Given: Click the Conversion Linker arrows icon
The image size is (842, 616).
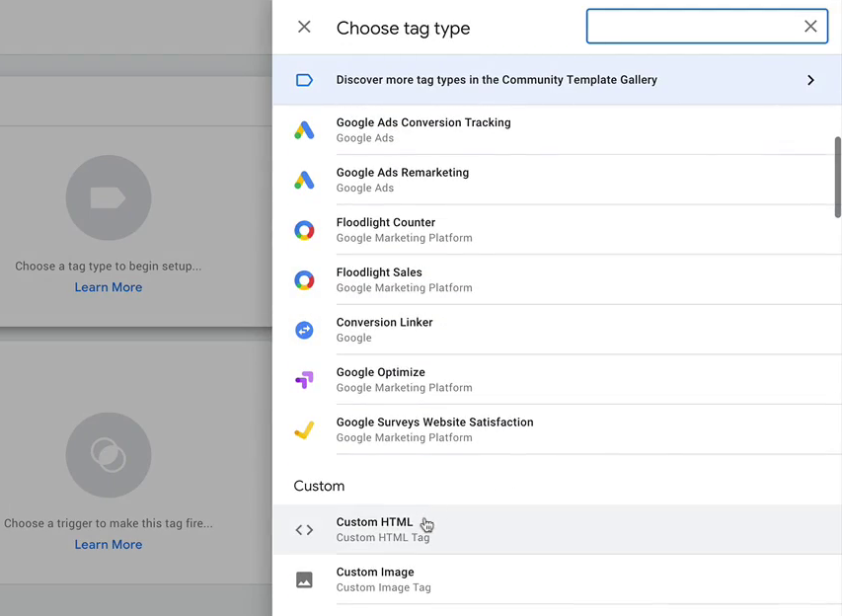Looking at the screenshot, I should [304, 330].
